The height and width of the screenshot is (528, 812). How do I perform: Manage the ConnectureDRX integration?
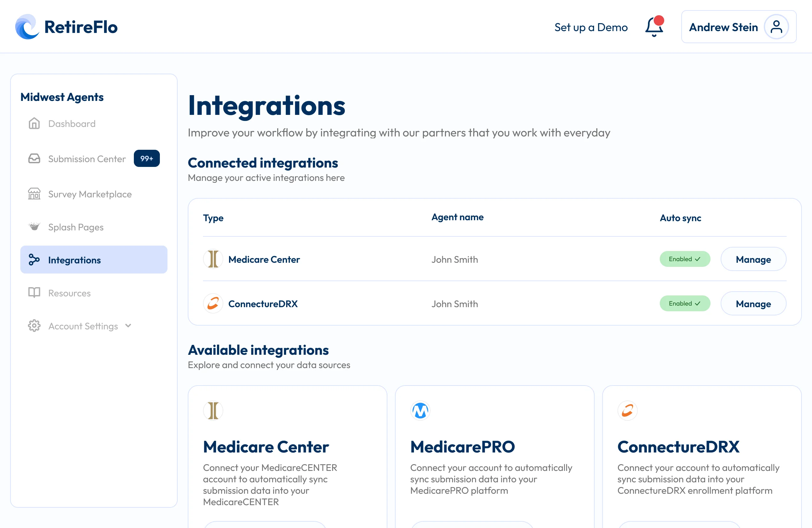753,303
